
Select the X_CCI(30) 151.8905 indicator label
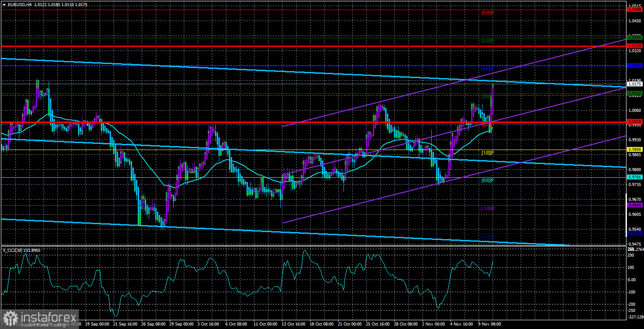click(22, 250)
